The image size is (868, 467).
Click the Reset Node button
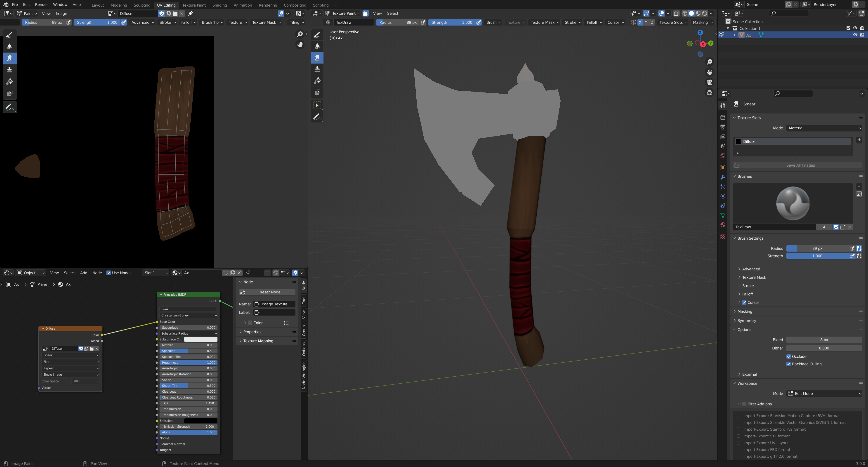267,292
